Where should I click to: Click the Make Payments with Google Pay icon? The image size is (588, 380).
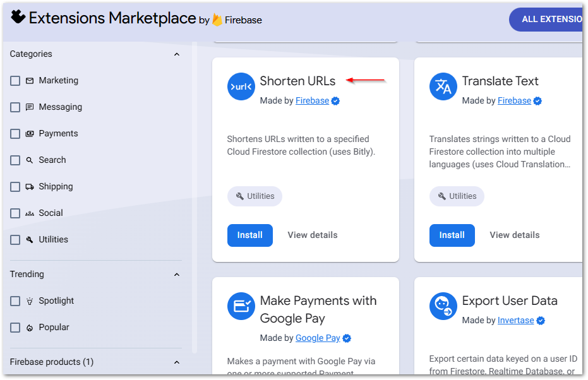[x=241, y=306]
